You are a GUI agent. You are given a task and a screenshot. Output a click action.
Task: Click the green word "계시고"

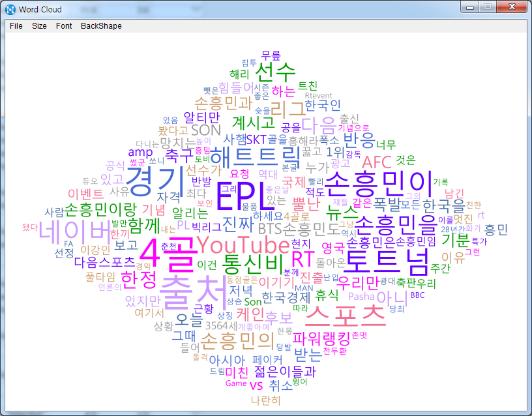point(253,123)
